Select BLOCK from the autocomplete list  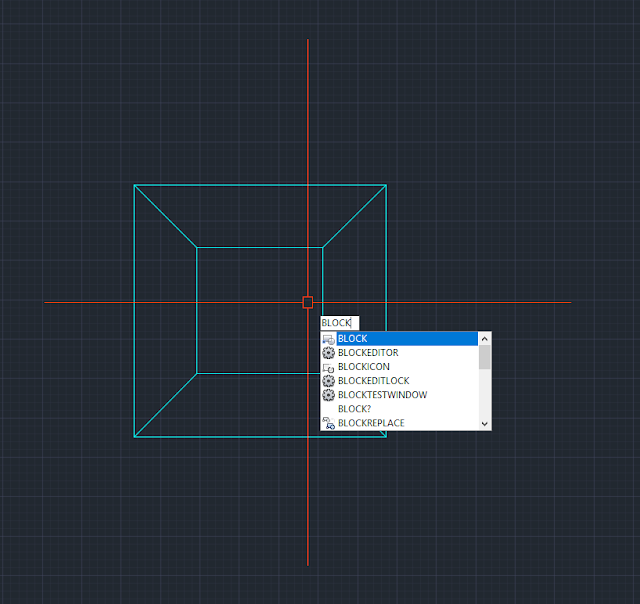coord(400,339)
